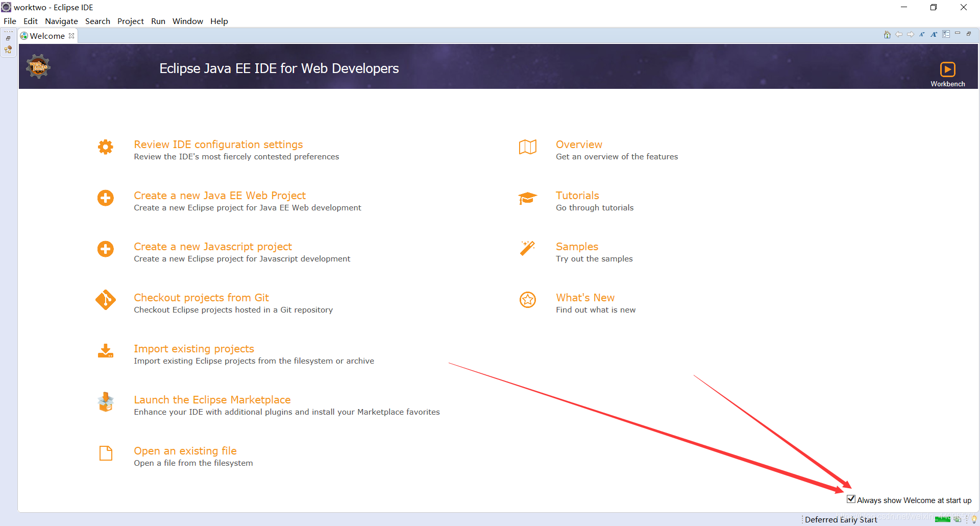980x526 pixels.
Task: Click the star icon for What's New
Action: tap(528, 300)
